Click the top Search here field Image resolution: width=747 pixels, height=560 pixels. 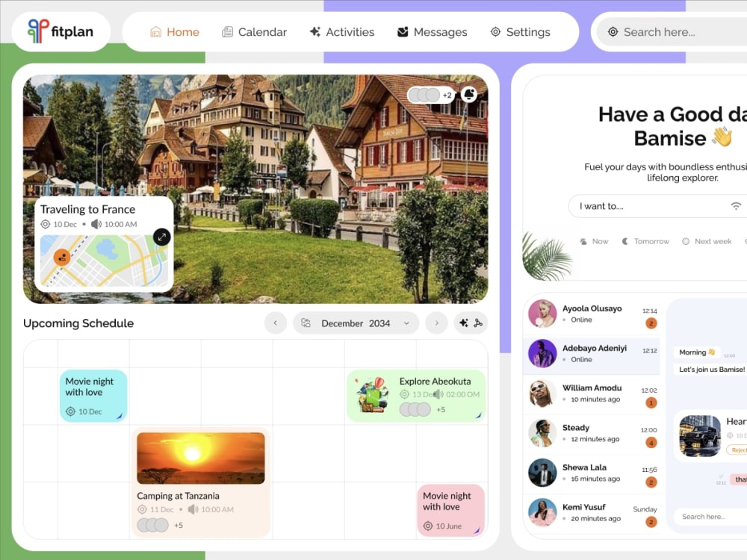coord(672,32)
